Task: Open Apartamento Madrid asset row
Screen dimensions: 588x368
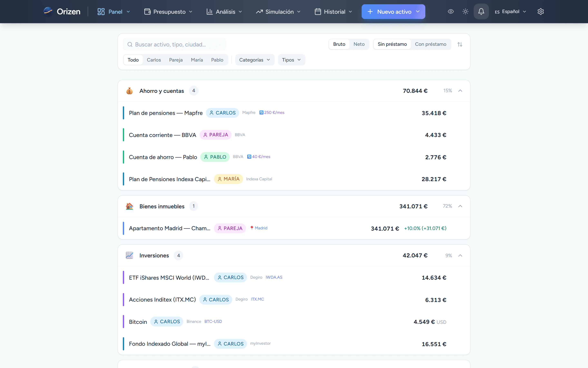Action: click(294, 228)
